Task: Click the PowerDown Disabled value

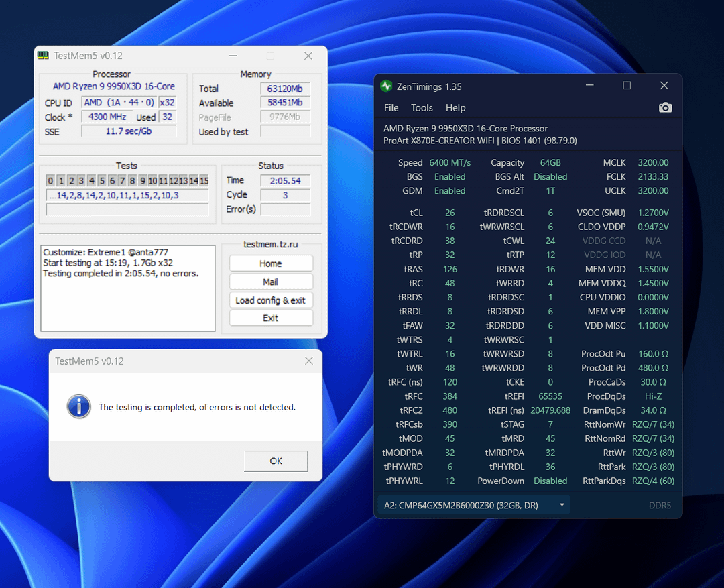Action: pyautogui.click(x=550, y=481)
